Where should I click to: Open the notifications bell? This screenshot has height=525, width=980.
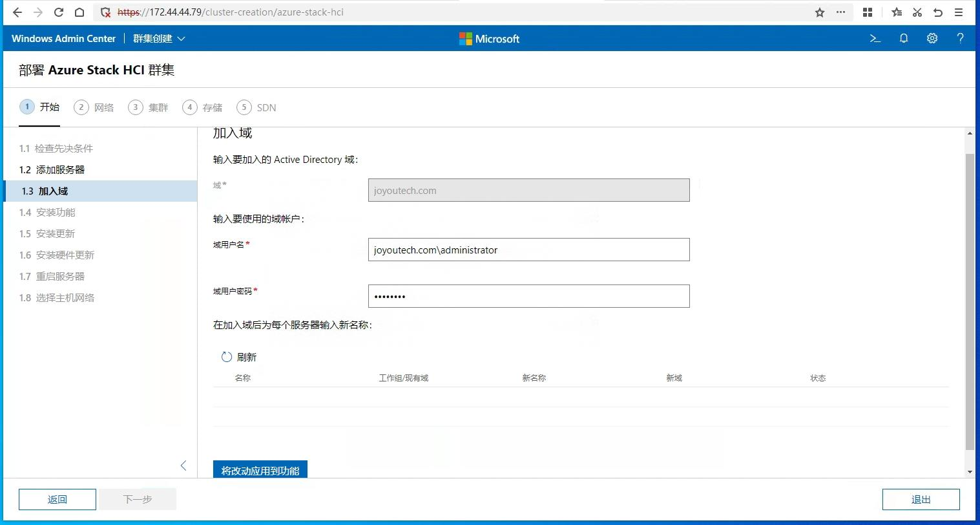(x=904, y=39)
